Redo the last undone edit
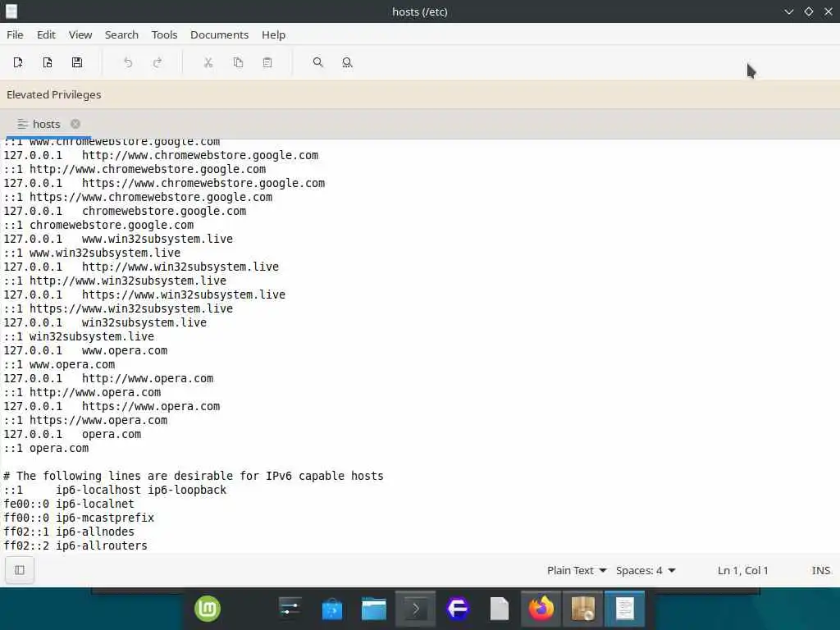The image size is (840, 630). coord(157,62)
